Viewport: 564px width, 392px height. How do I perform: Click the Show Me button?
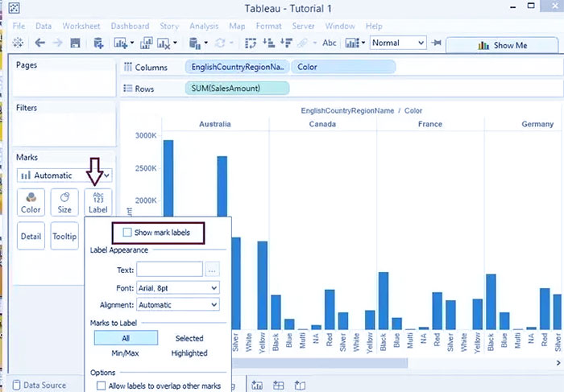[x=502, y=45]
